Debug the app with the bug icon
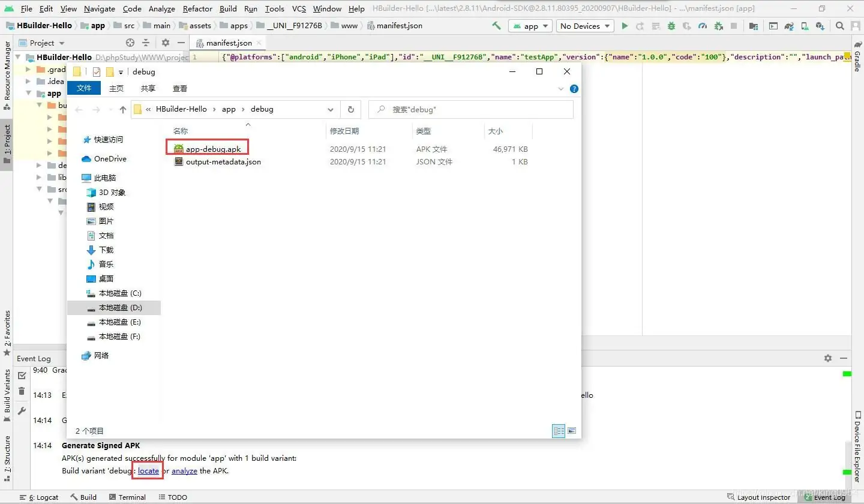This screenshot has width=864, height=504. pos(671,26)
